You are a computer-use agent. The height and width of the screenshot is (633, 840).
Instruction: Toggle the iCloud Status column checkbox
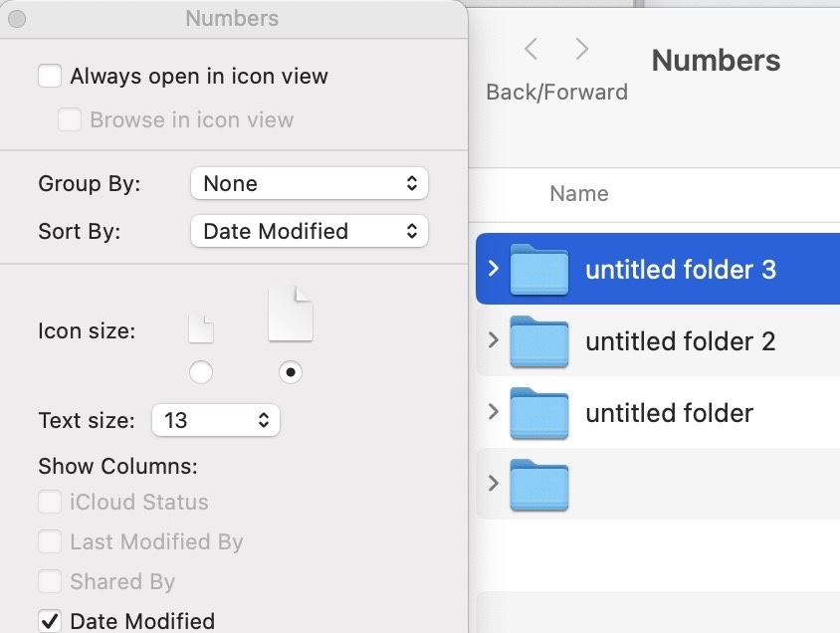[x=50, y=502]
